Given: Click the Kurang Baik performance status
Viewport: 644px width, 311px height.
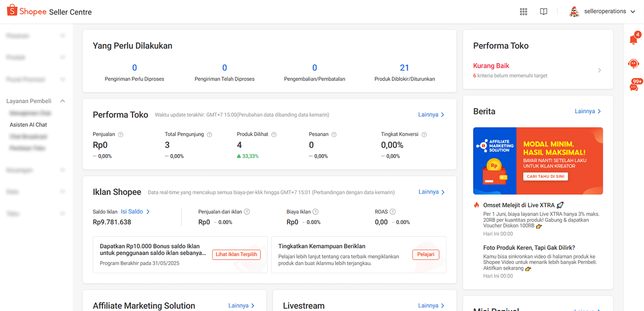Looking at the screenshot, I should point(491,66).
